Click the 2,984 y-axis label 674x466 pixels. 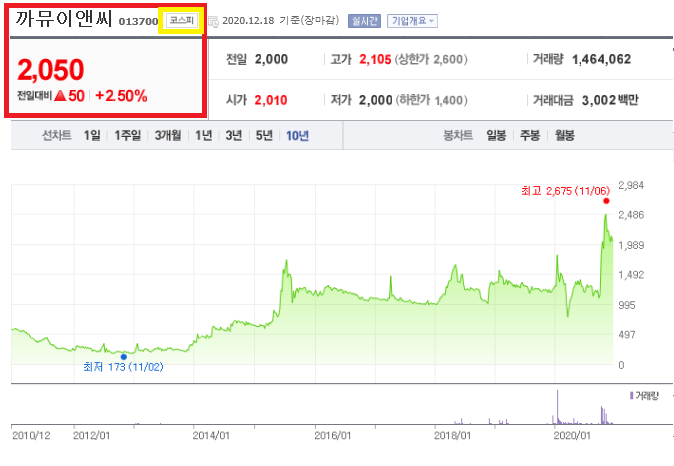click(x=631, y=185)
